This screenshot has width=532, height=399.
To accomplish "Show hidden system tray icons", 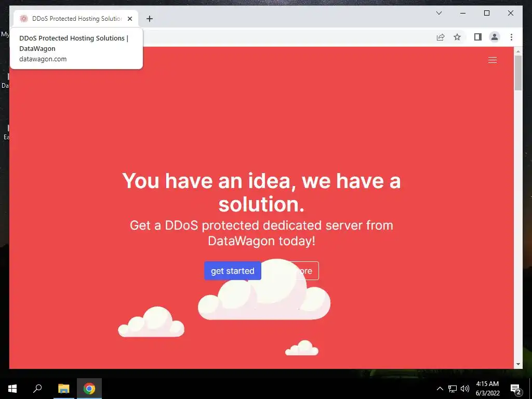I will click(440, 389).
